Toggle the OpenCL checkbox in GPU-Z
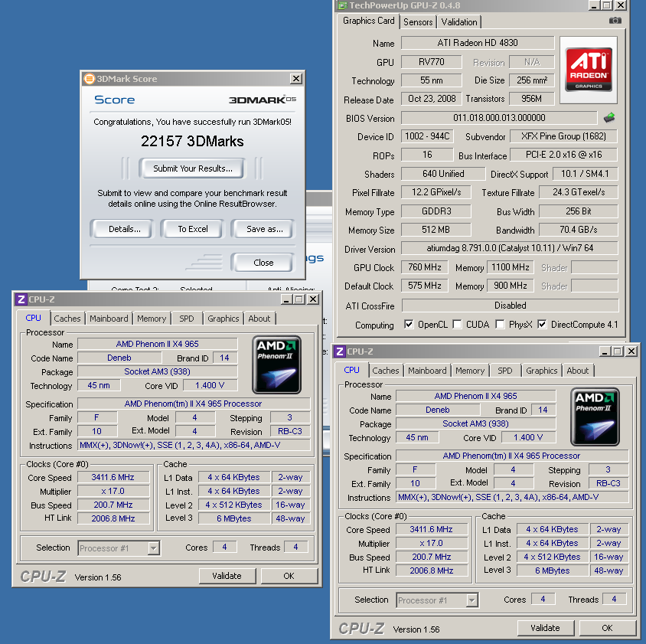The width and height of the screenshot is (646, 644). (409, 325)
